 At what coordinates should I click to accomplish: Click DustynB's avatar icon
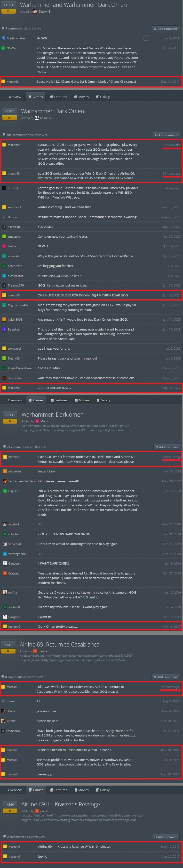(35, 11)
